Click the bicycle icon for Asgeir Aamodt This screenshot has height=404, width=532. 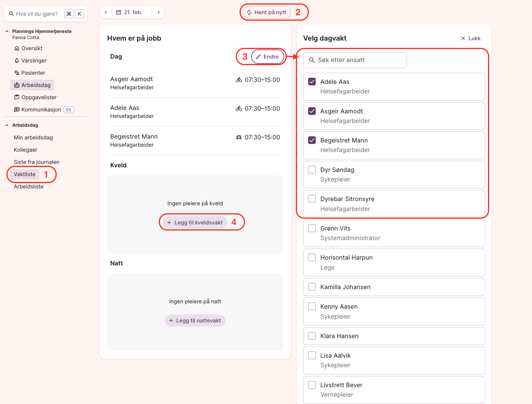point(239,80)
